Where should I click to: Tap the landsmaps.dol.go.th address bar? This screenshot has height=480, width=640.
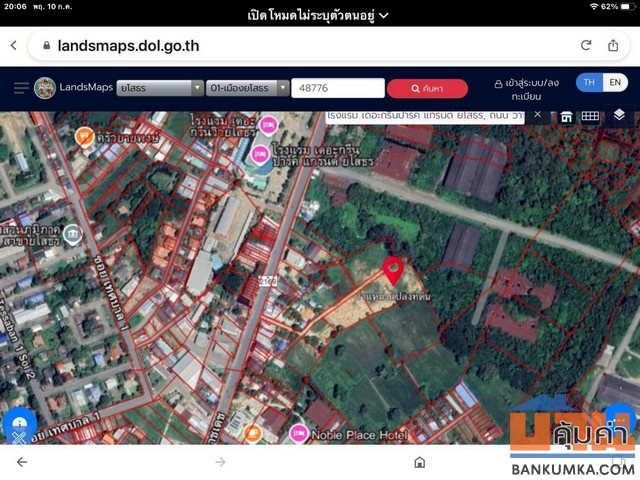coord(329,46)
